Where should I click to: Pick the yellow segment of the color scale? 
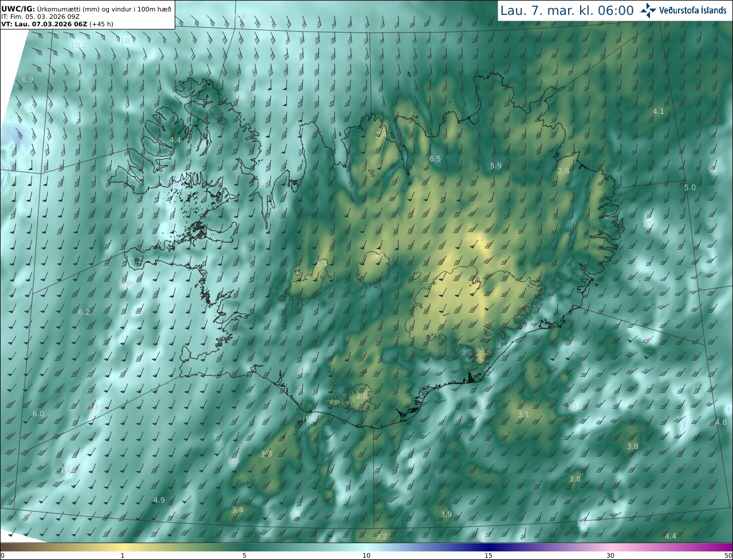click(123, 547)
